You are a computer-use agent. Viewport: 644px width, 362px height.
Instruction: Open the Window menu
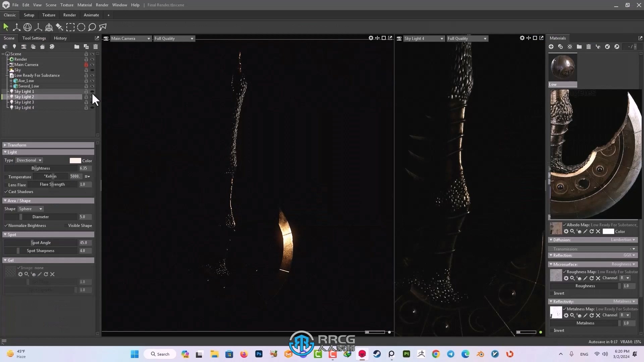[x=119, y=5]
